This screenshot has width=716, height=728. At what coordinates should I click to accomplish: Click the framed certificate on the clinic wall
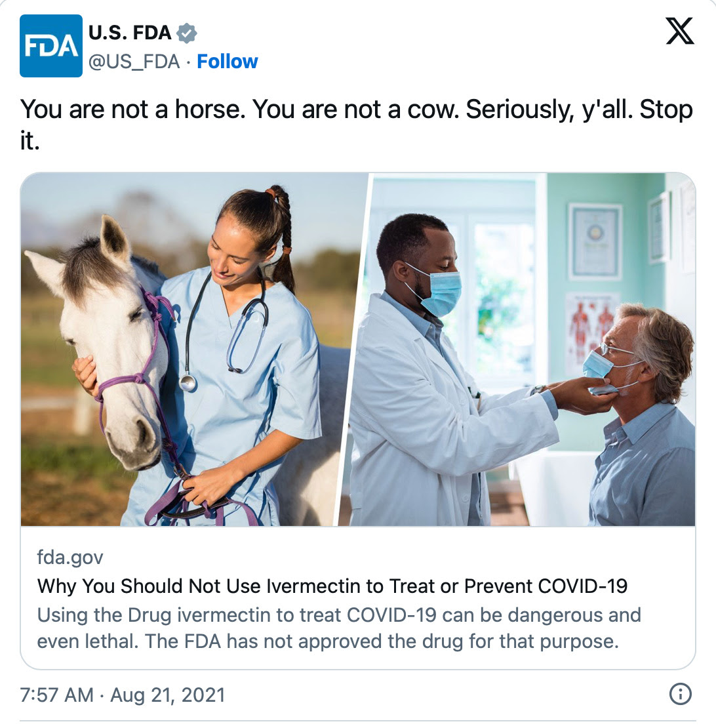point(595,242)
